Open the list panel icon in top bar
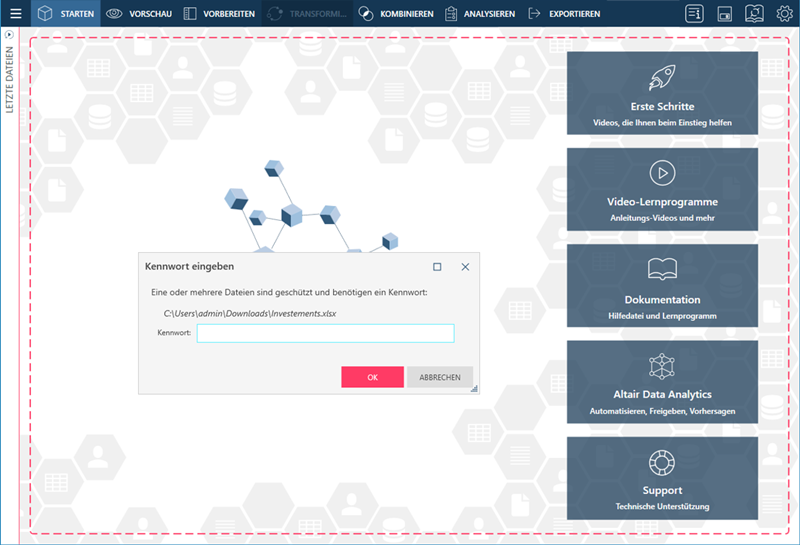 (x=694, y=13)
